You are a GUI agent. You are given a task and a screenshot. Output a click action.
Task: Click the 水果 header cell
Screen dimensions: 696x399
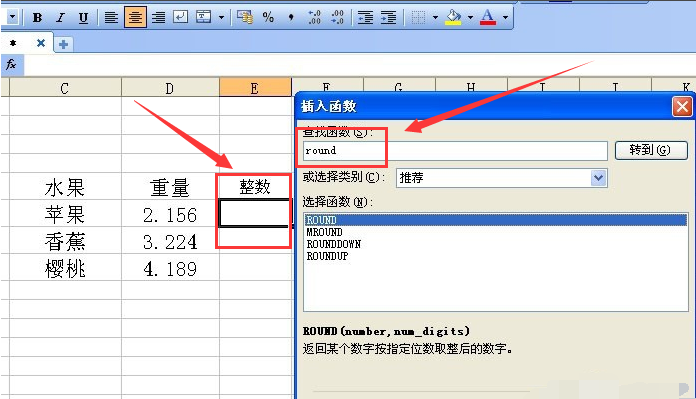tap(65, 187)
